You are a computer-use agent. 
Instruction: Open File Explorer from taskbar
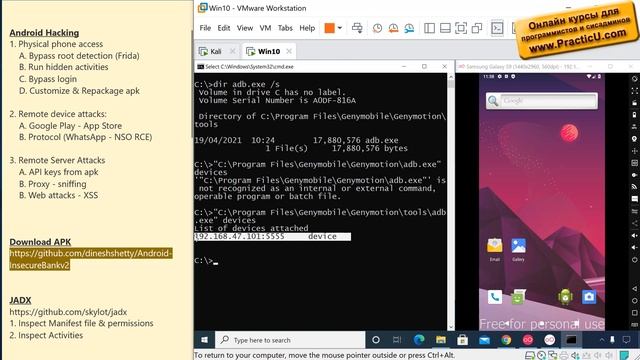click(441, 340)
